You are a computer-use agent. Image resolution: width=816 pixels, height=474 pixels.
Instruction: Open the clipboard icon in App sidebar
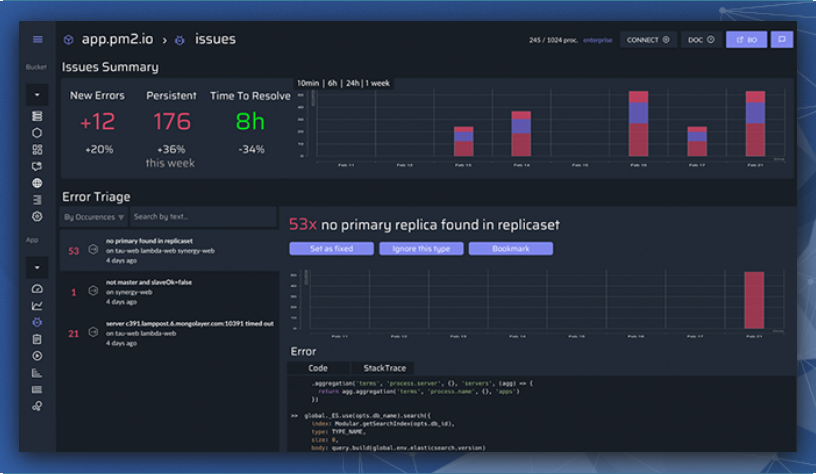point(37,339)
